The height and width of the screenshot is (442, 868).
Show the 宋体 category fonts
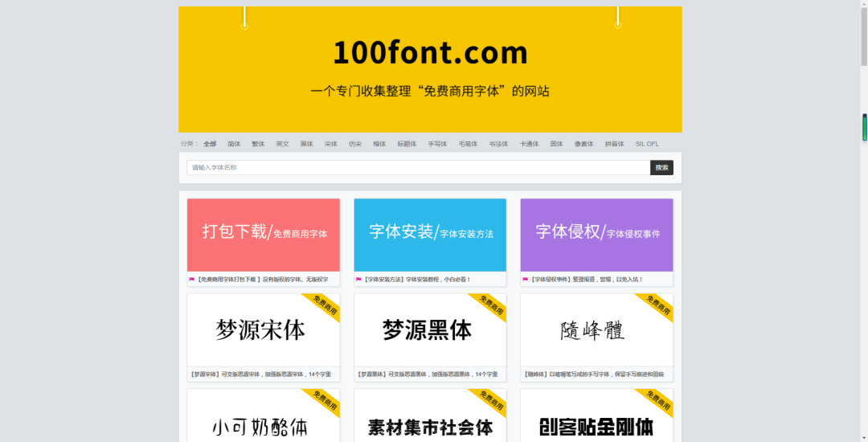click(331, 144)
